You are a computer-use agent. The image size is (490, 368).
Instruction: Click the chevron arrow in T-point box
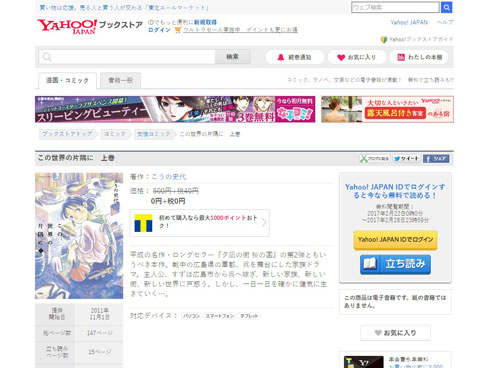point(264,222)
